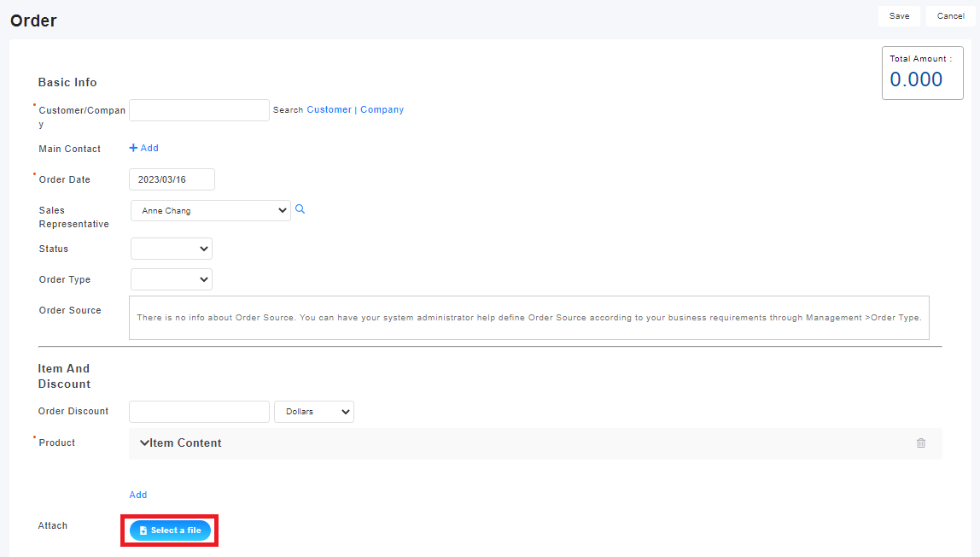Viewport: 980px width, 557px height.
Task: Open the Dollars discount unit dropdown
Action: (314, 412)
